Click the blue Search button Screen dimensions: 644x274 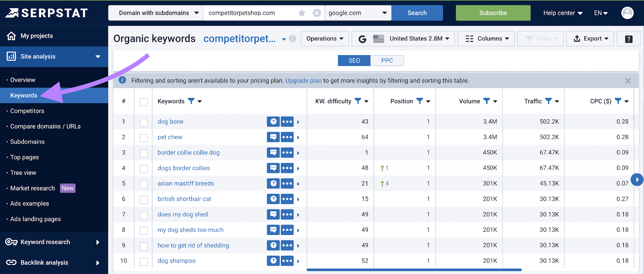[417, 13]
